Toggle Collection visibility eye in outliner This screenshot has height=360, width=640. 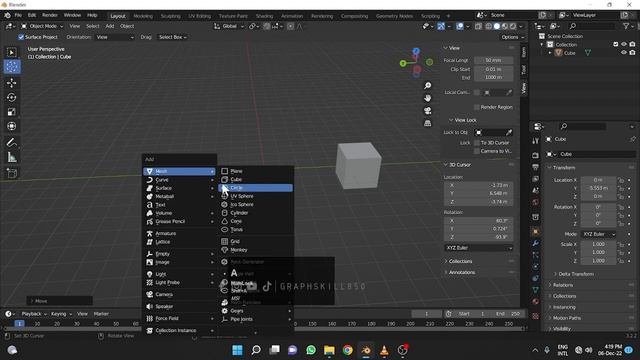tap(624, 44)
